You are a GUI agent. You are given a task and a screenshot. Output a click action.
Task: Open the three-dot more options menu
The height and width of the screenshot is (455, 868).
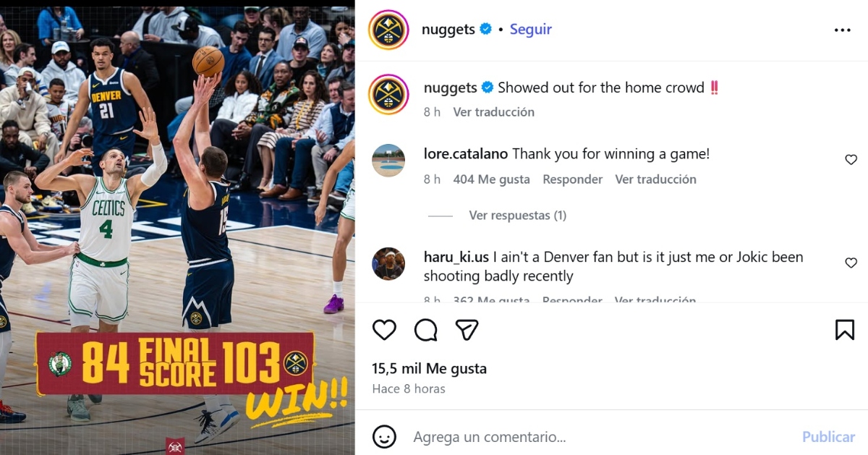tap(843, 30)
